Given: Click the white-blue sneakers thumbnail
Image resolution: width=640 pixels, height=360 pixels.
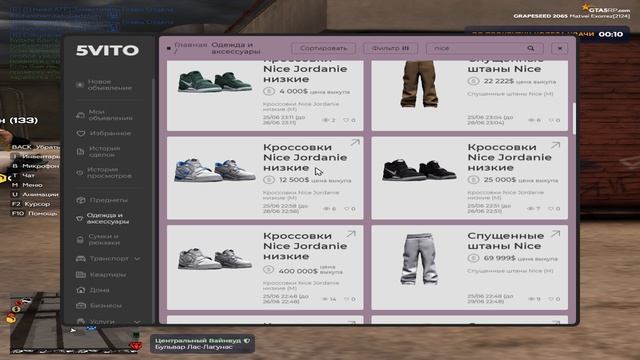Looking at the screenshot, I should (x=215, y=170).
